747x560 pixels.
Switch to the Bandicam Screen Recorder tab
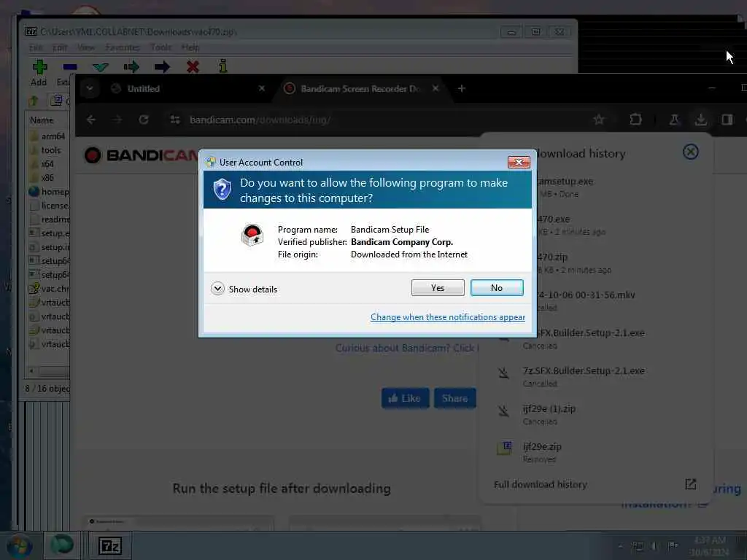pos(360,88)
